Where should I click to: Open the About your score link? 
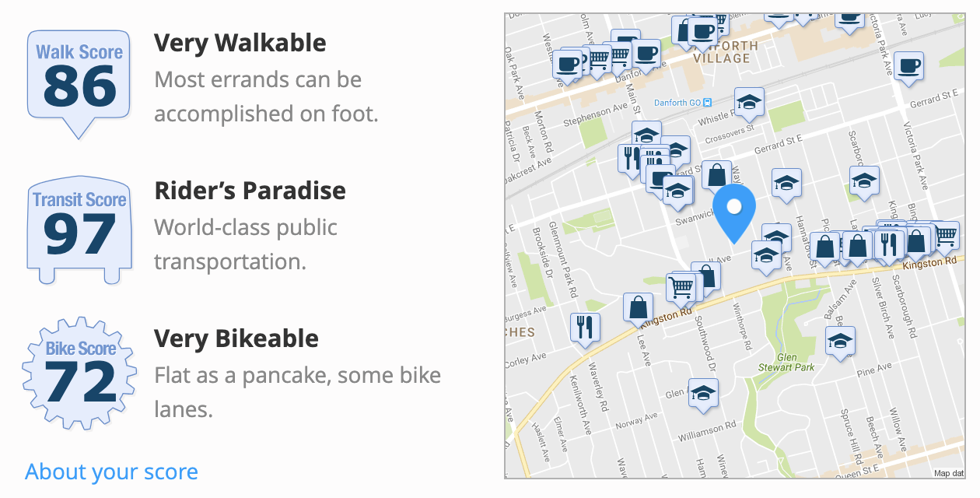[111, 472]
